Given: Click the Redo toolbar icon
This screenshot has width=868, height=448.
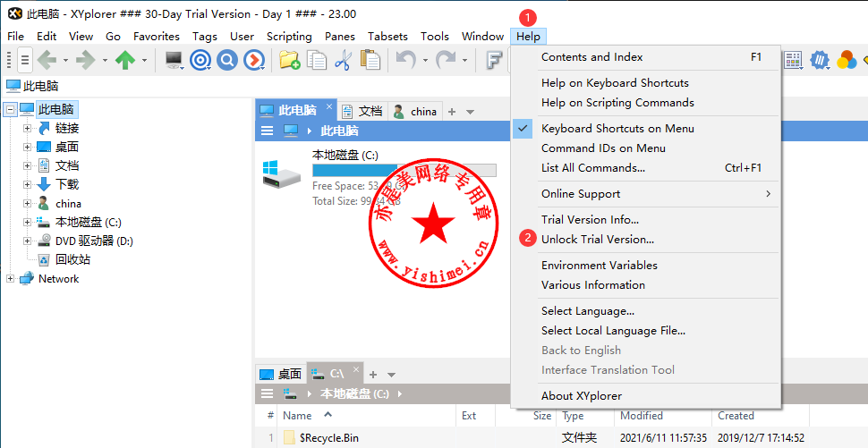Looking at the screenshot, I should [445, 60].
